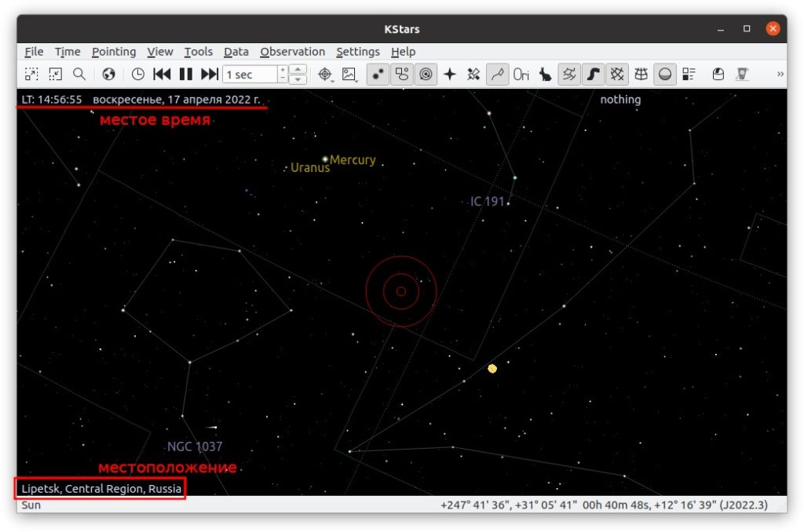
Task: Open the Time menu
Action: click(68, 52)
